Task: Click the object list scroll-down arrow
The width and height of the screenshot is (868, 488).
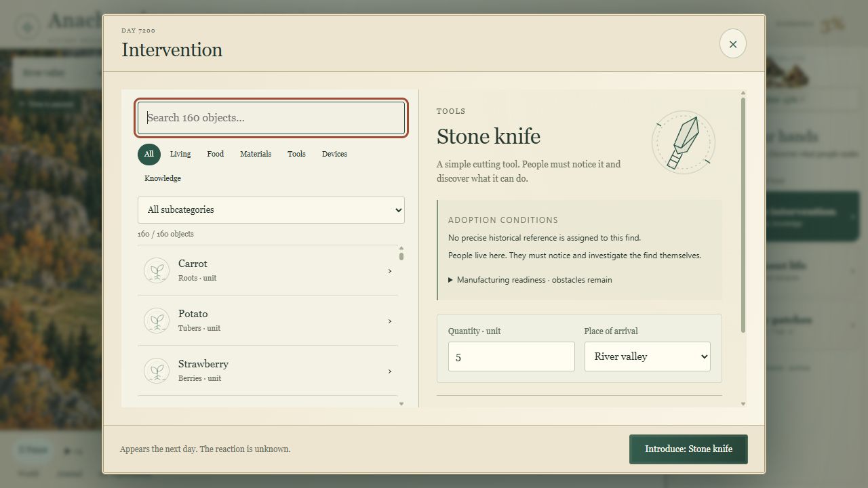Action: pyautogui.click(x=401, y=404)
